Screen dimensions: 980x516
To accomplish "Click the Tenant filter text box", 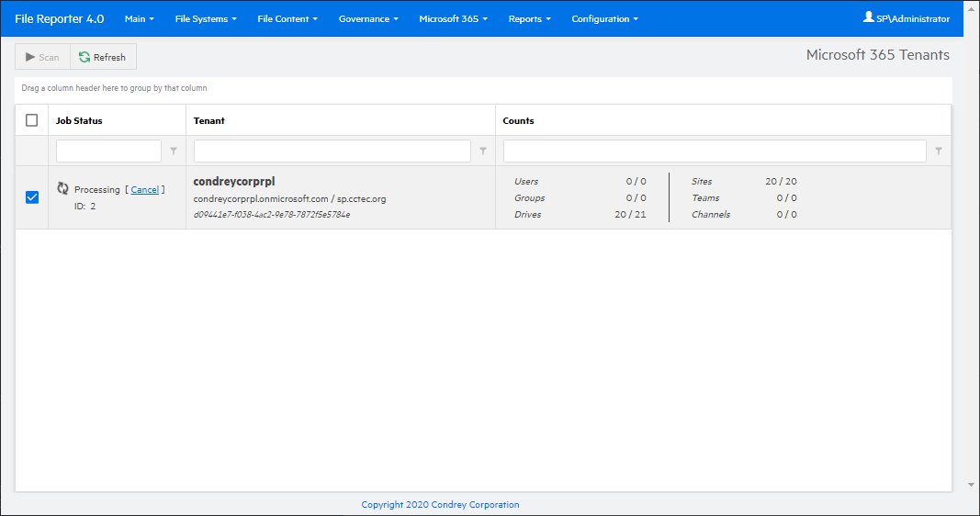I will point(332,151).
